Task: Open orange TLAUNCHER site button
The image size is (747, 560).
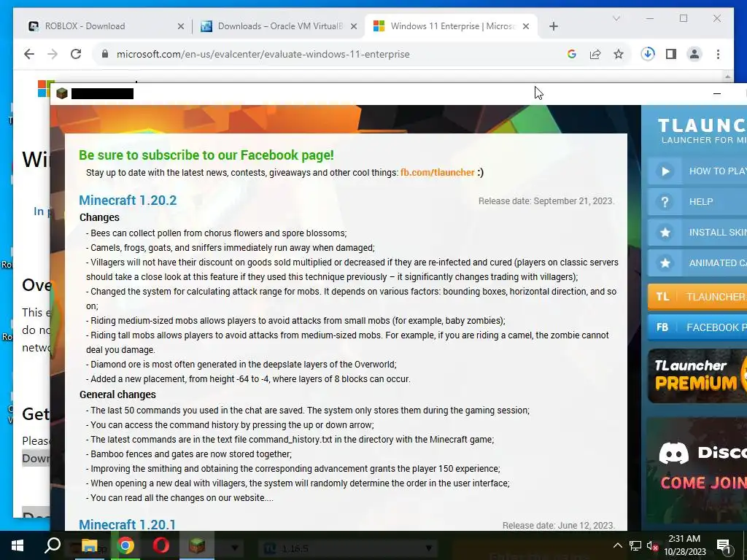Action: 697,297
